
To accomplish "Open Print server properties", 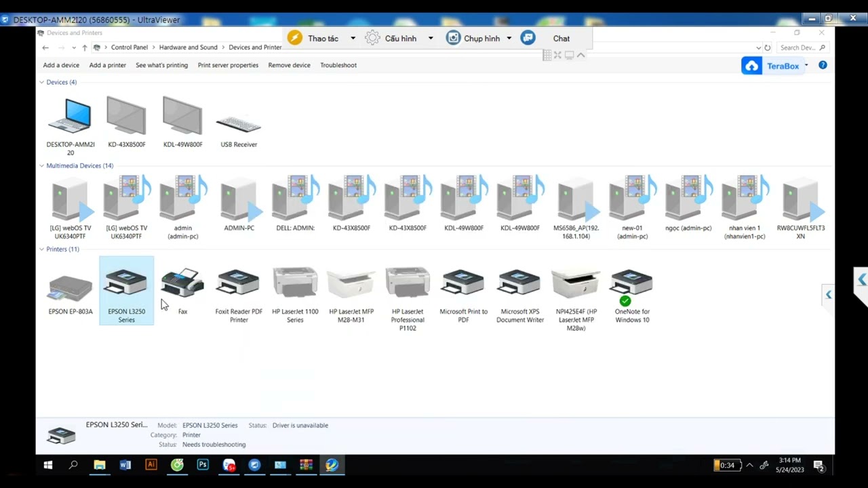I will 228,65.
